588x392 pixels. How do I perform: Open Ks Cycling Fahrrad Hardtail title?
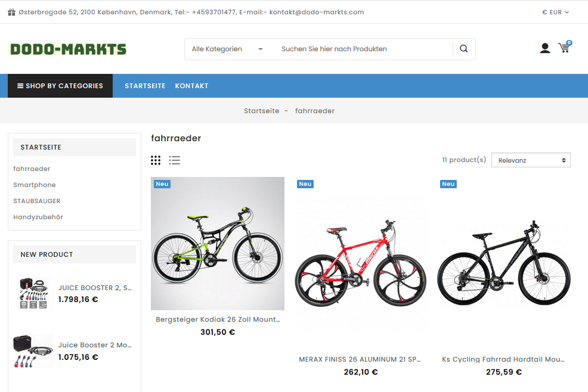[x=503, y=359]
